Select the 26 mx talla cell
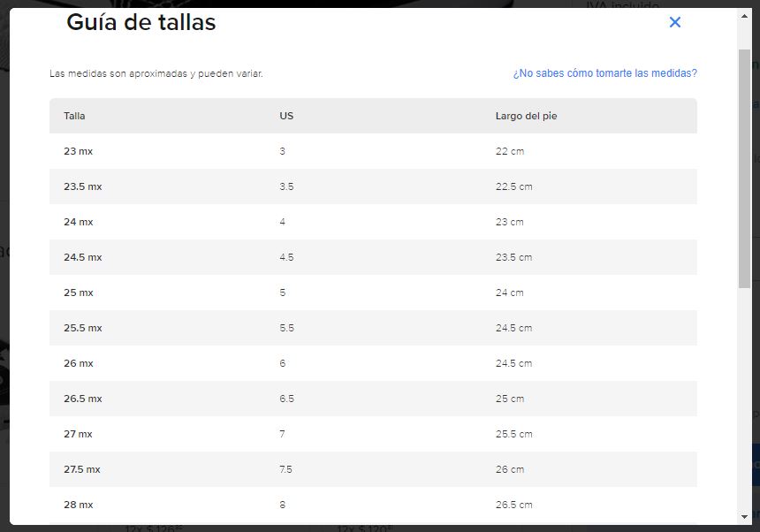 tap(78, 363)
